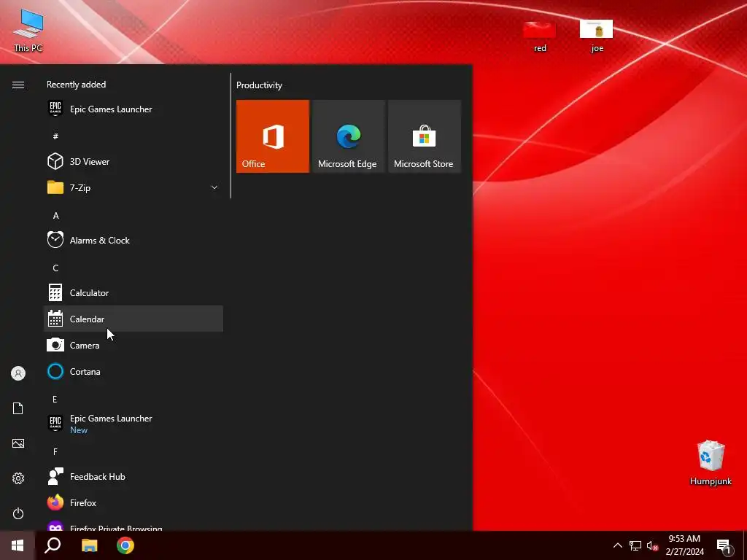
Task: Open Action Center notifications icon
Action: [724, 545]
